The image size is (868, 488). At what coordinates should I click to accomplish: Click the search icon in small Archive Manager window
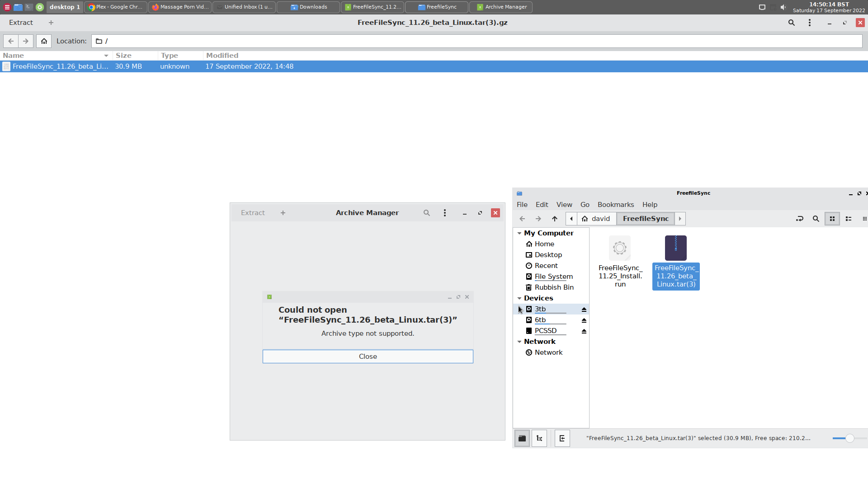[426, 213]
